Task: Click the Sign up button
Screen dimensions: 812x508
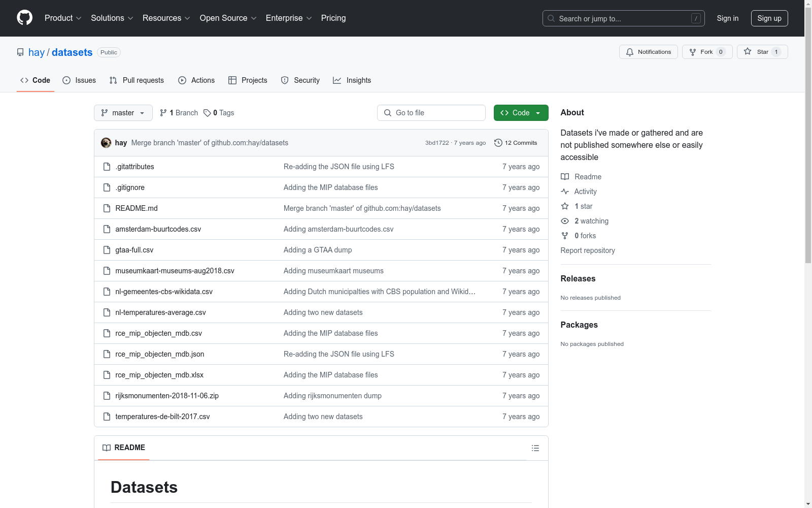Action: click(x=769, y=18)
